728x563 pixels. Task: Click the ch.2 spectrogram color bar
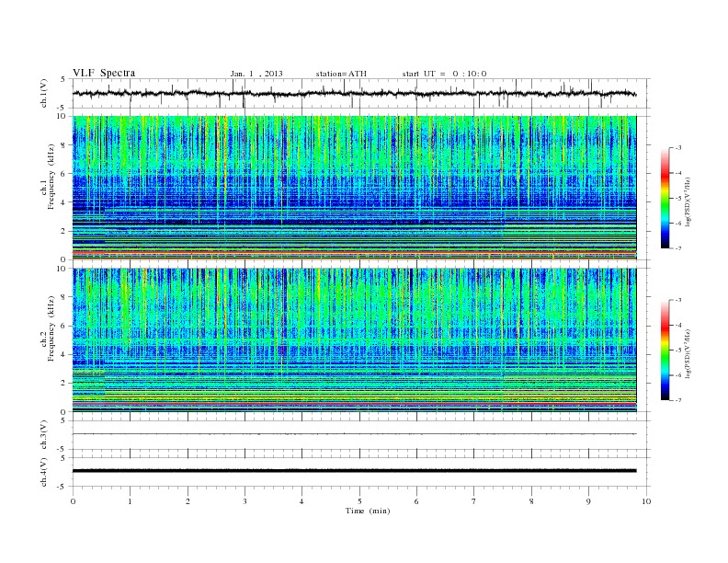pos(665,350)
